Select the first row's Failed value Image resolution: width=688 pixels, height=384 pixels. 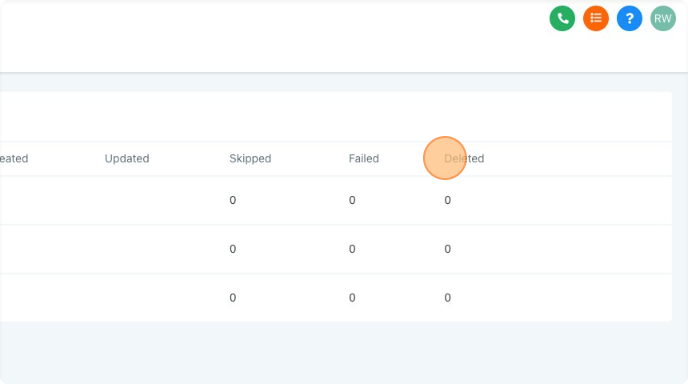tap(352, 200)
